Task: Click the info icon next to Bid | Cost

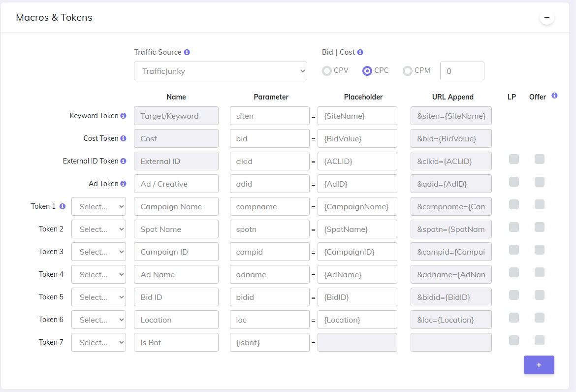Action: tap(360, 52)
